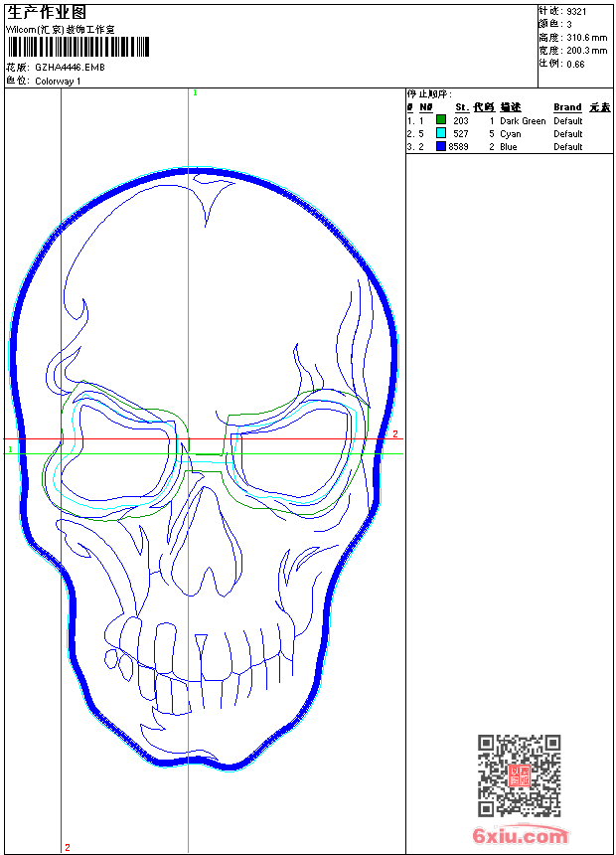Select the Blue row in stop sequence
The image size is (616, 855).
point(509,146)
